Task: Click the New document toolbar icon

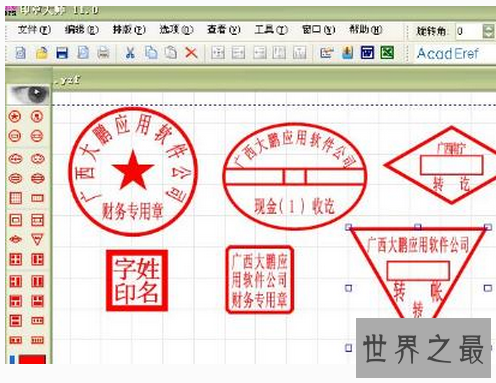Action: 21,53
